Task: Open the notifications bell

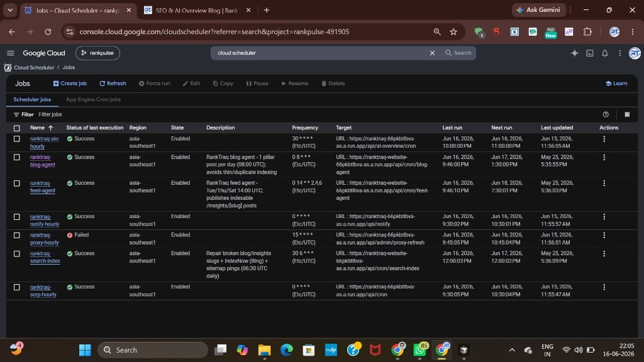Action: click(605, 53)
